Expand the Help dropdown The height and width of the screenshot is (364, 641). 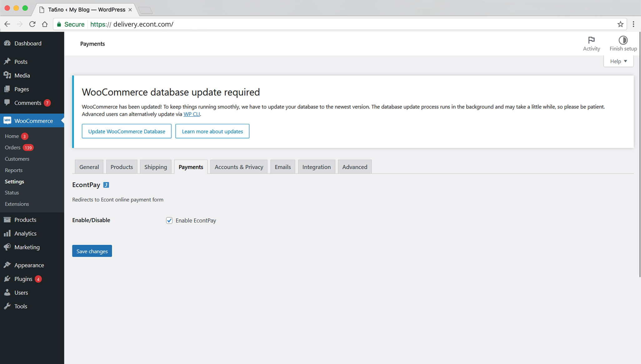619,61
